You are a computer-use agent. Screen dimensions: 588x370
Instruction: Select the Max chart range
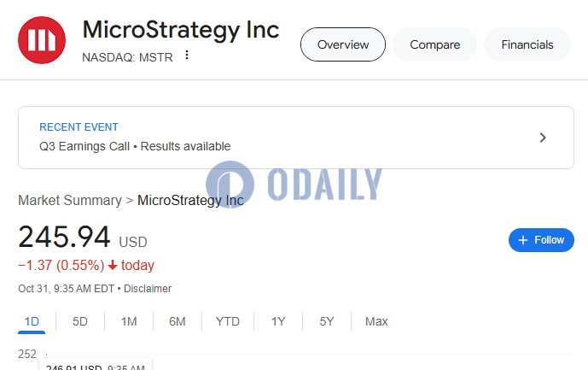point(376,321)
